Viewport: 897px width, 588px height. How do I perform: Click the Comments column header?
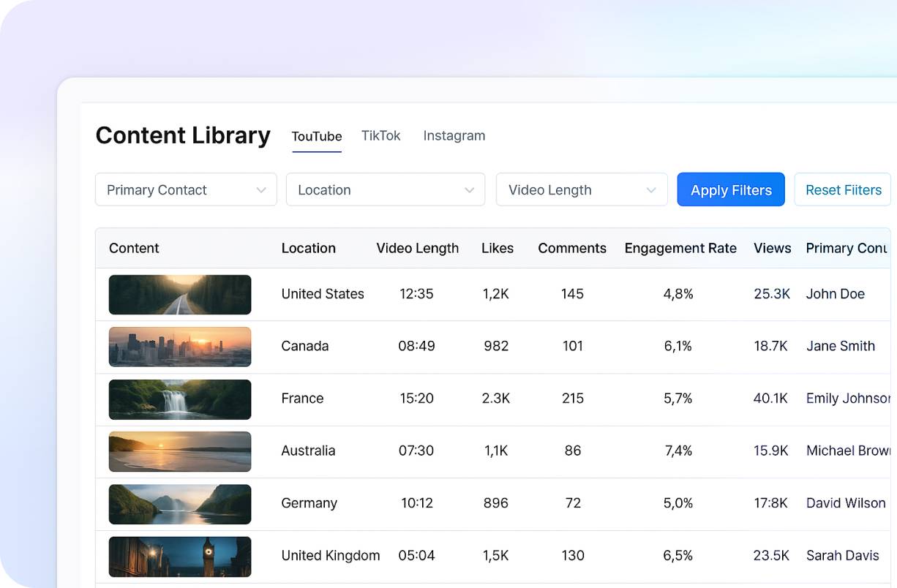click(571, 249)
